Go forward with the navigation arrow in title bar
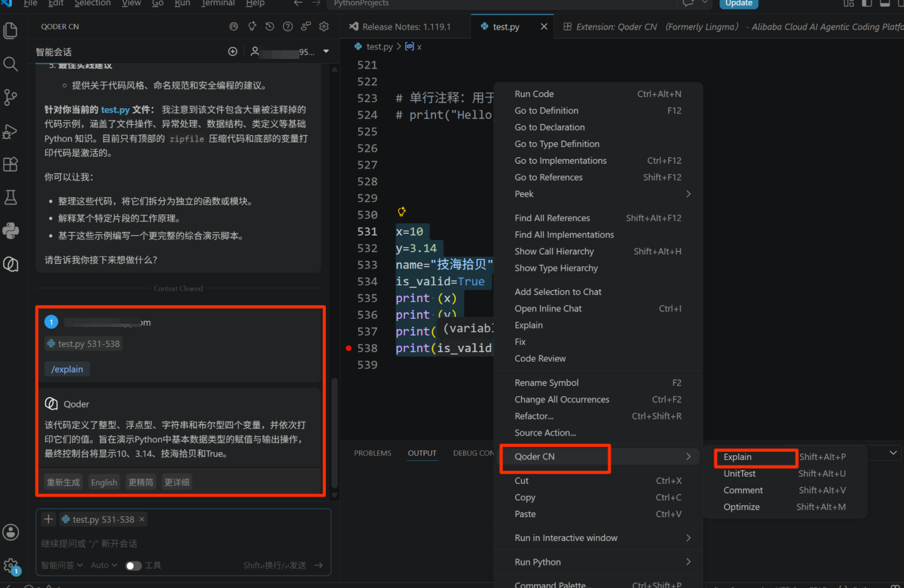Image resolution: width=904 pixels, height=588 pixels. point(317,3)
